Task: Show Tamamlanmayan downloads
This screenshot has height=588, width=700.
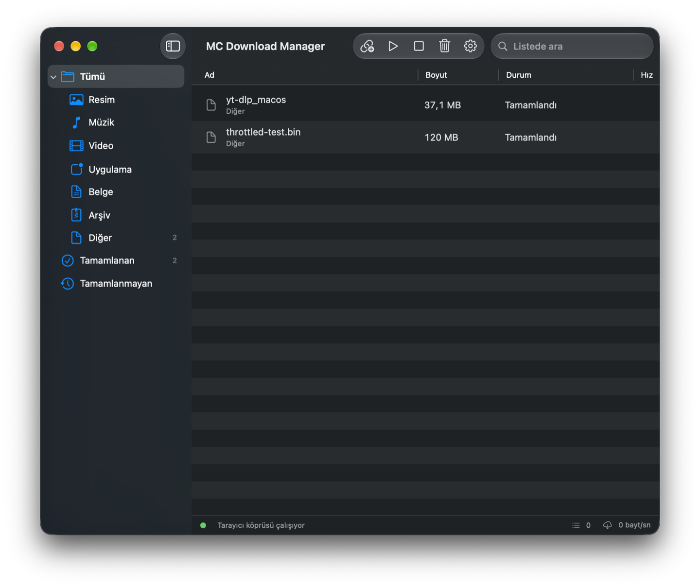Action: [116, 283]
